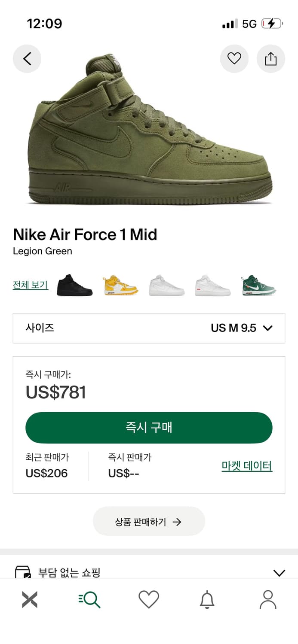The height and width of the screenshot is (644, 298).
Task: Open the 사이즈 dropdown showing US M 9.5
Action: point(149,328)
